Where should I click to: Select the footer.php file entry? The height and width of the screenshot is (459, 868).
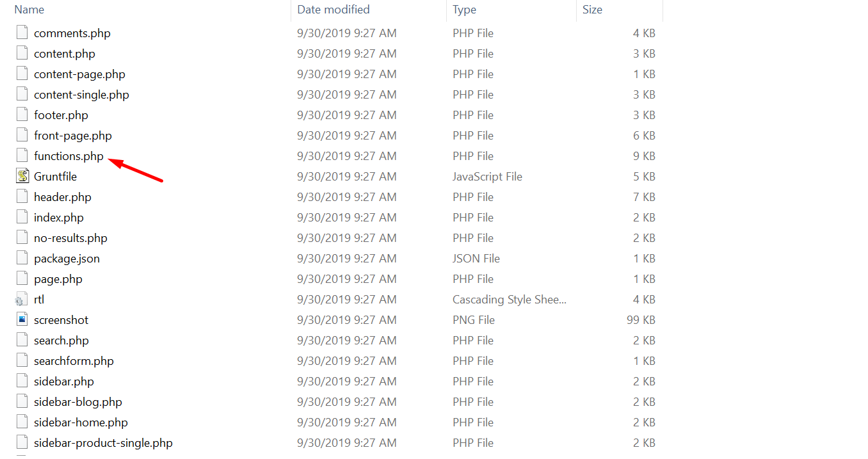tap(61, 115)
